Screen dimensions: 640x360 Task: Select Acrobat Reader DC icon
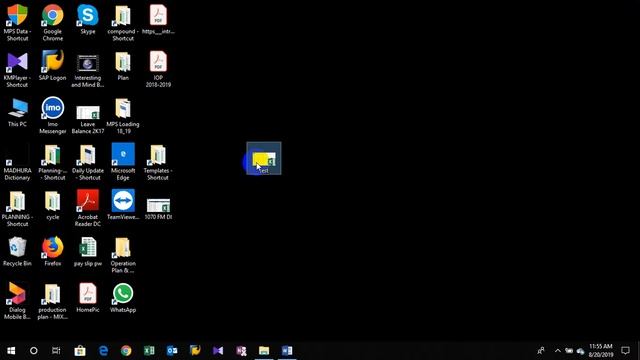click(88, 209)
